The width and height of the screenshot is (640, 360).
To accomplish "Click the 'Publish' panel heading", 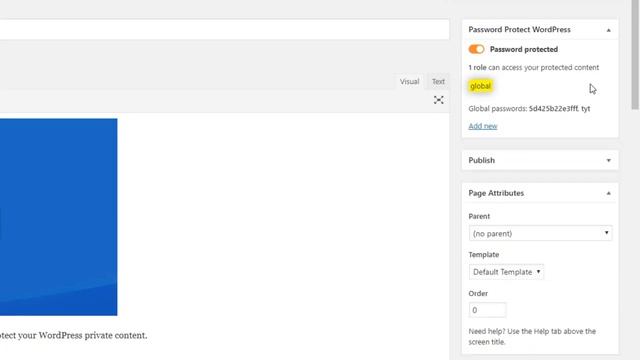I will tap(482, 160).
